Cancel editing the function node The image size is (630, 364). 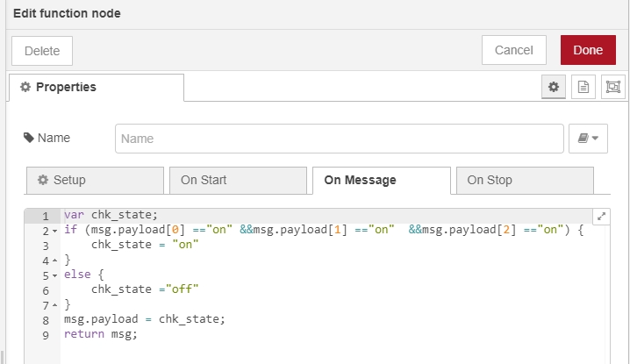point(514,50)
